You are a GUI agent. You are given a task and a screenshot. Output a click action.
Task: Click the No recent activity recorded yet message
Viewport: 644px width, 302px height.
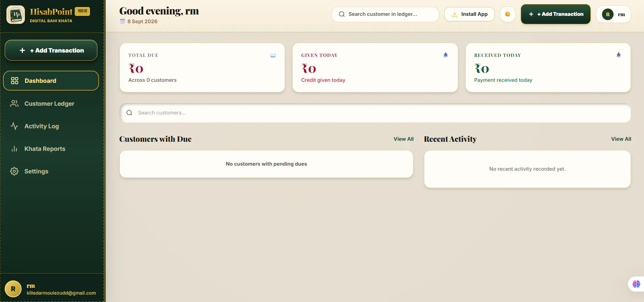click(x=527, y=169)
